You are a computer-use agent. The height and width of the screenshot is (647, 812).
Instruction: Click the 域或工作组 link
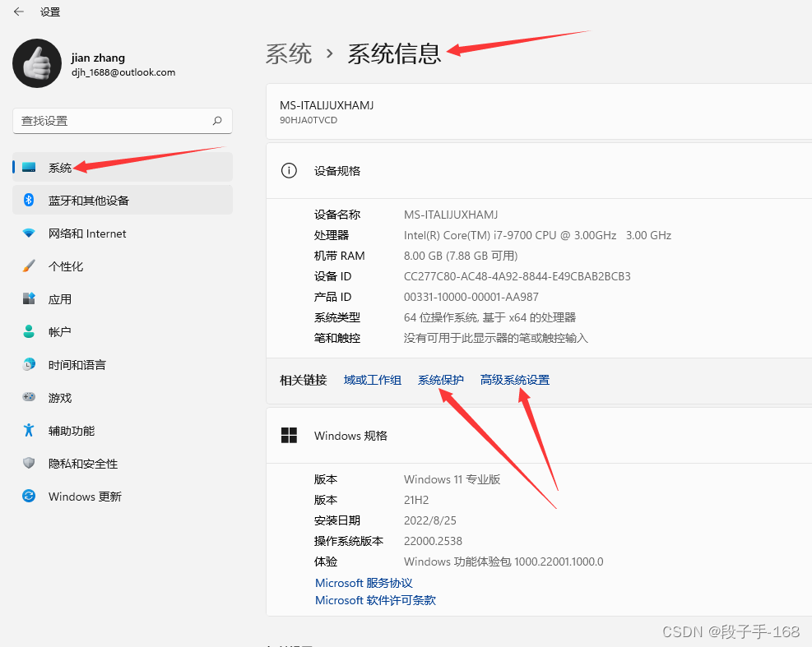click(x=373, y=380)
